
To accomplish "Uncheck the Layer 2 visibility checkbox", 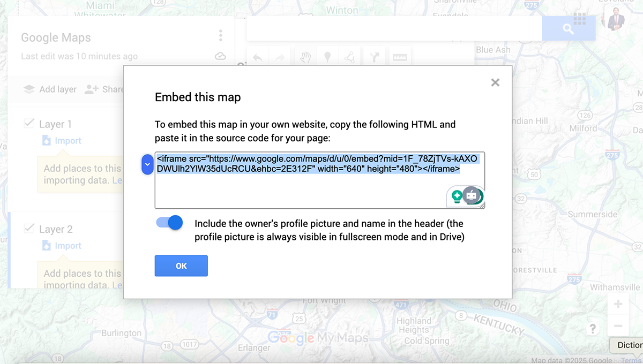I will [x=29, y=229].
